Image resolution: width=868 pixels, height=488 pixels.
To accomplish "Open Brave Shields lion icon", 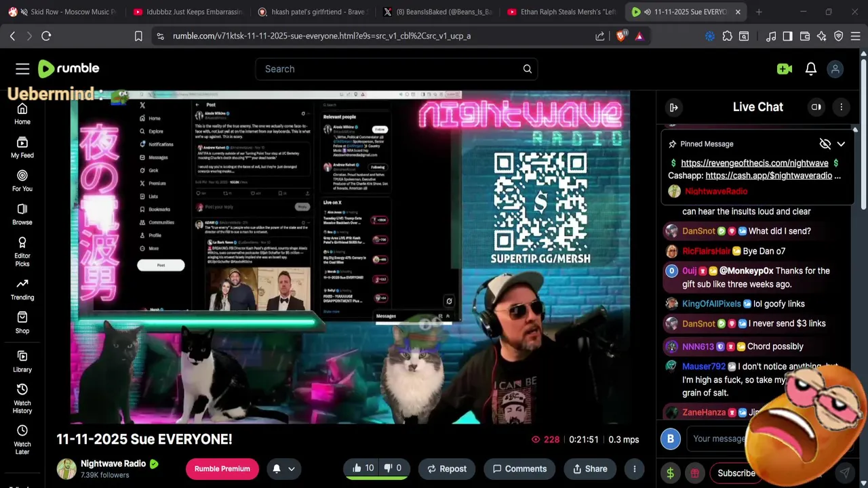I will (x=620, y=36).
